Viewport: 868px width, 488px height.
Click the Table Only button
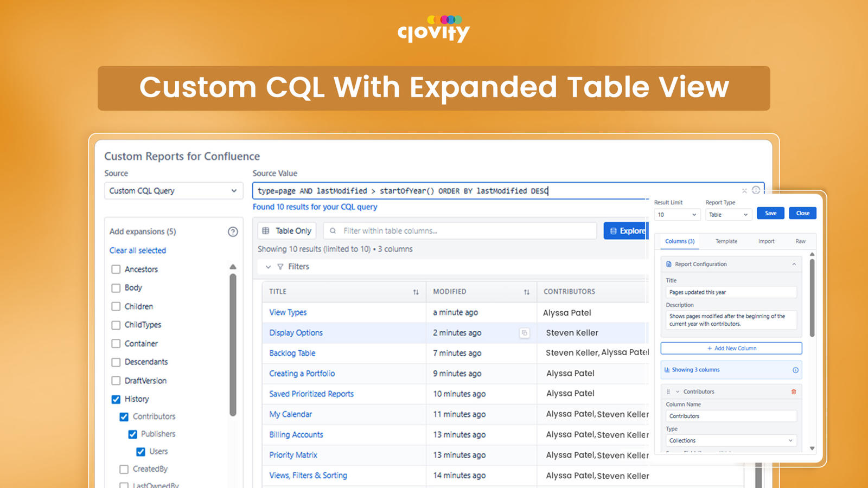tap(288, 231)
